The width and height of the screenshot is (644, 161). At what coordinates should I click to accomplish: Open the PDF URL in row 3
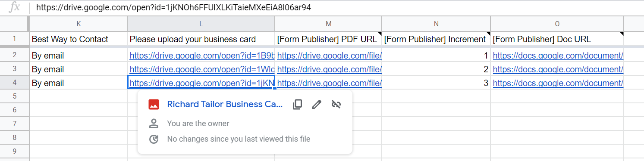pos(329,69)
